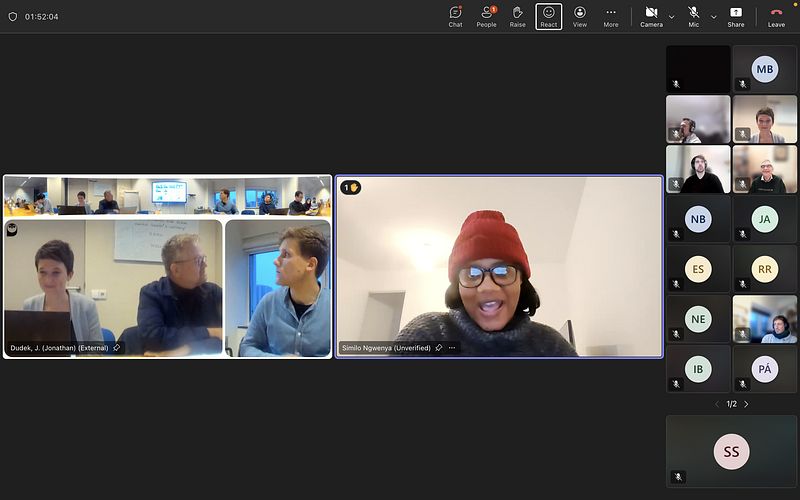Toggle the Camera on

pyautogui.click(x=651, y=16)
